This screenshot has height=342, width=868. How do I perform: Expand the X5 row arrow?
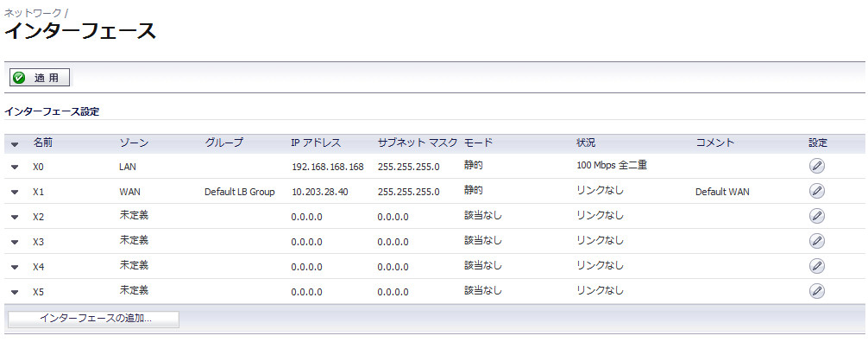pyautogui.click(x=15, y=292)
